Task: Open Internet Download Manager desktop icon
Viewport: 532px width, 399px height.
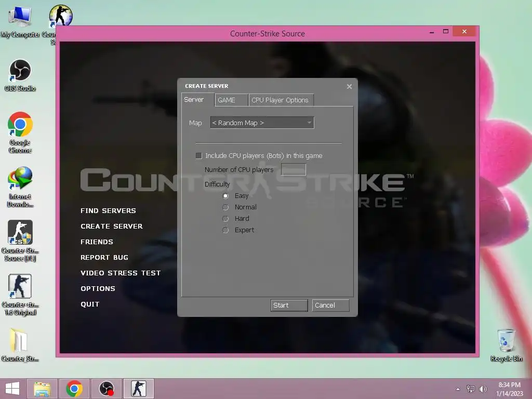Action: click(x=20, y=187)
